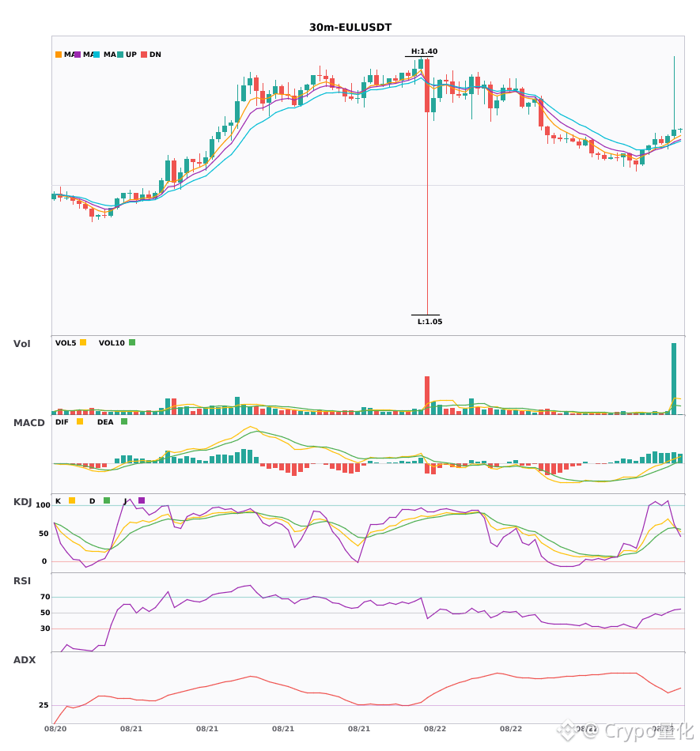Click the yellow K legend swatch
The width and height of the screenshot is (700, 751).
click(72, 500)
